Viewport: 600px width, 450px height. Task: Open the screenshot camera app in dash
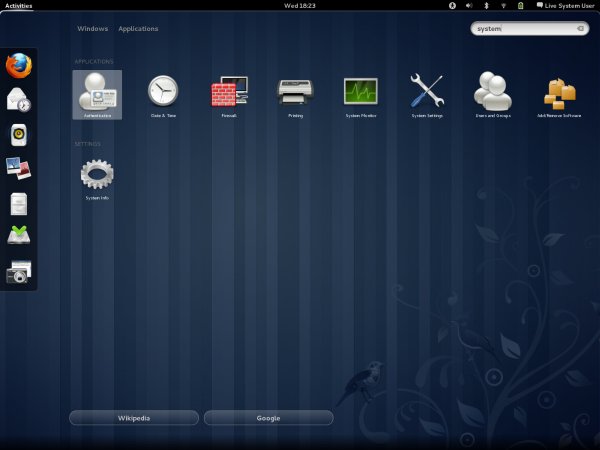click(19, 271)
